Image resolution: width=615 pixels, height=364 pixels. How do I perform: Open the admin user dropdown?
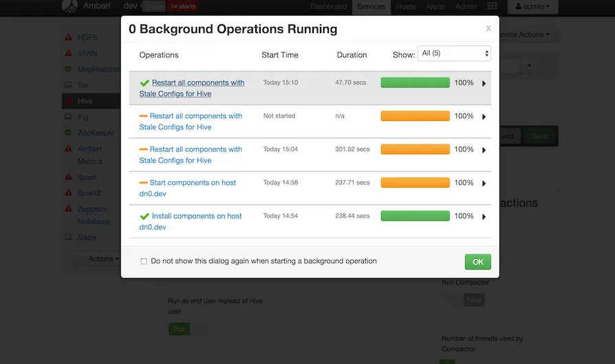[532, 6]
